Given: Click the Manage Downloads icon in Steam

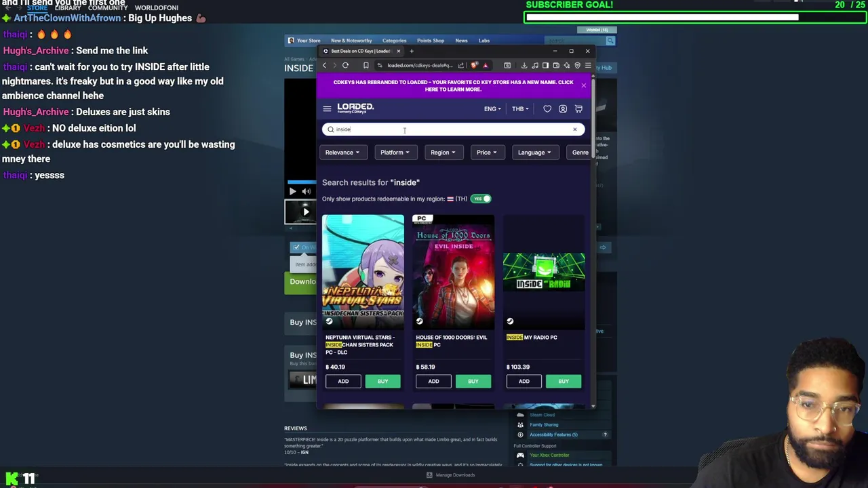Looking at the screenshot, I should tap(429, 475).
